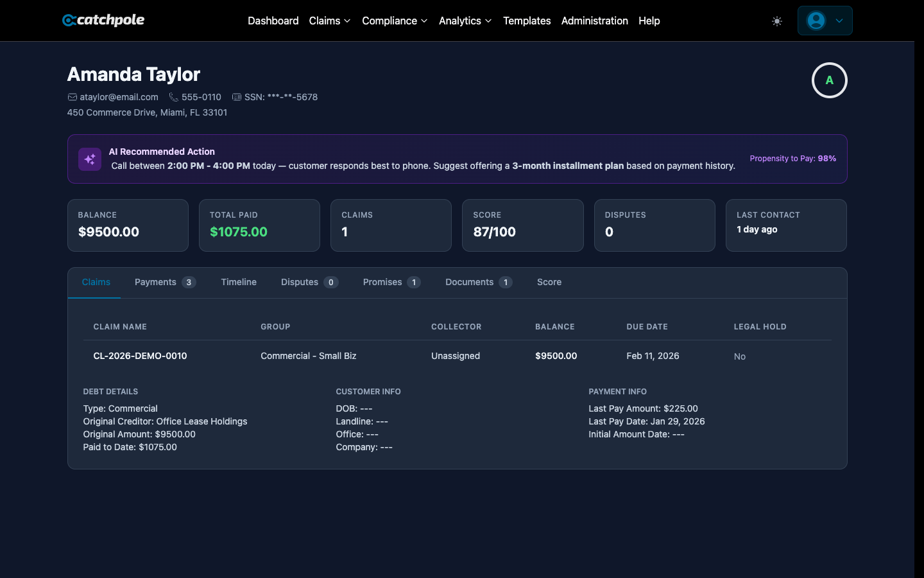Click the email icon beside ataylor@email.com
Screen dimensions: 924x578
pos(72,96)
